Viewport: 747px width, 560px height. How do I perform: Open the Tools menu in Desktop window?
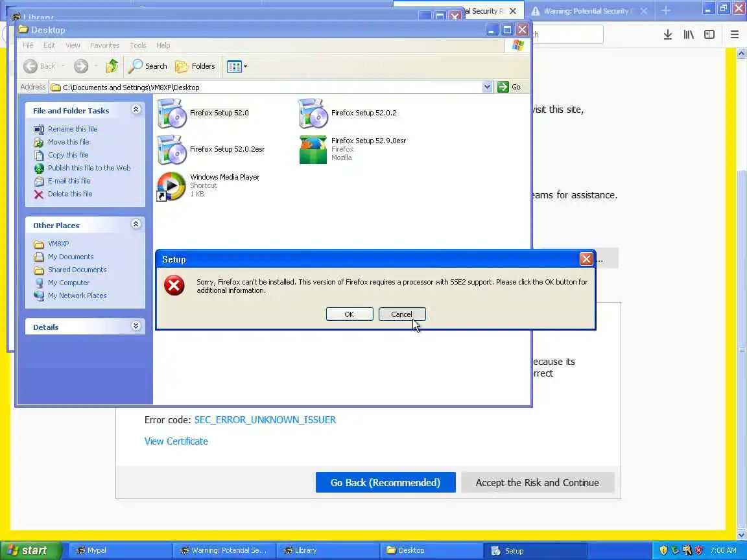pos(138,45)
